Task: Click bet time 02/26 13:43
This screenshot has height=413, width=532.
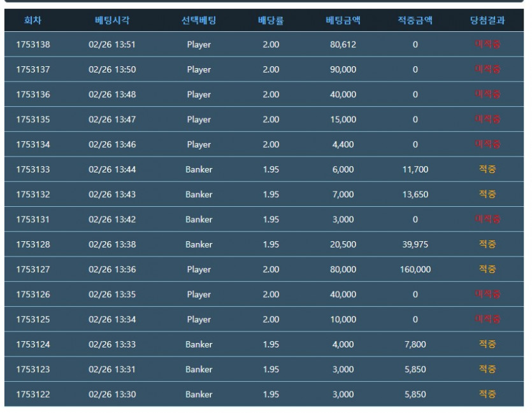Action: click(112, 195)
